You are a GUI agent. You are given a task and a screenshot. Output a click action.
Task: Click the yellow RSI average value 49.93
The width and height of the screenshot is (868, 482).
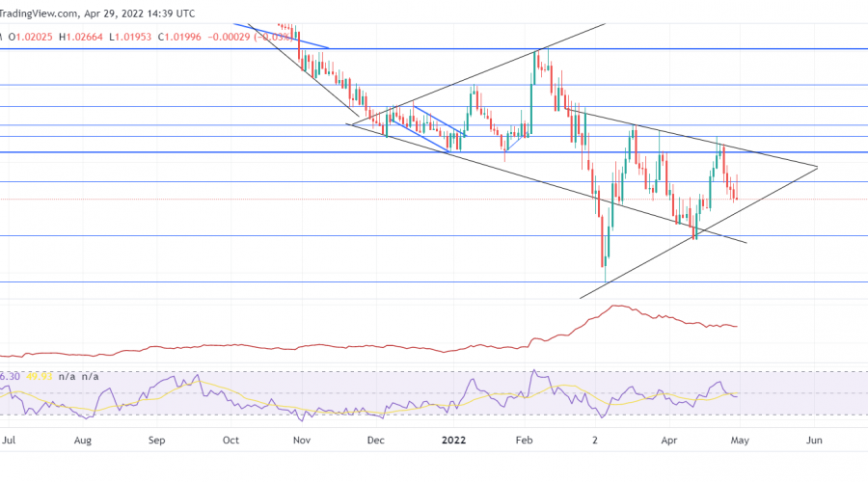pos(40,376)
